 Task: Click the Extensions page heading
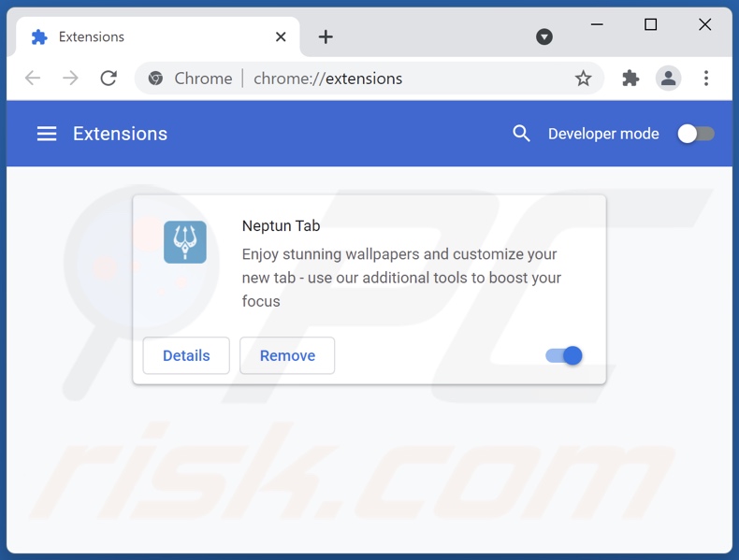(120, 134)
